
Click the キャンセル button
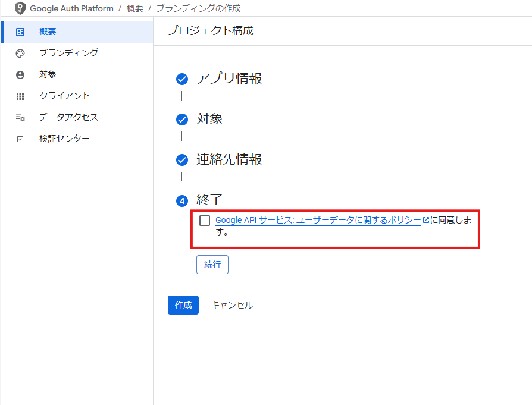(231, 305)
